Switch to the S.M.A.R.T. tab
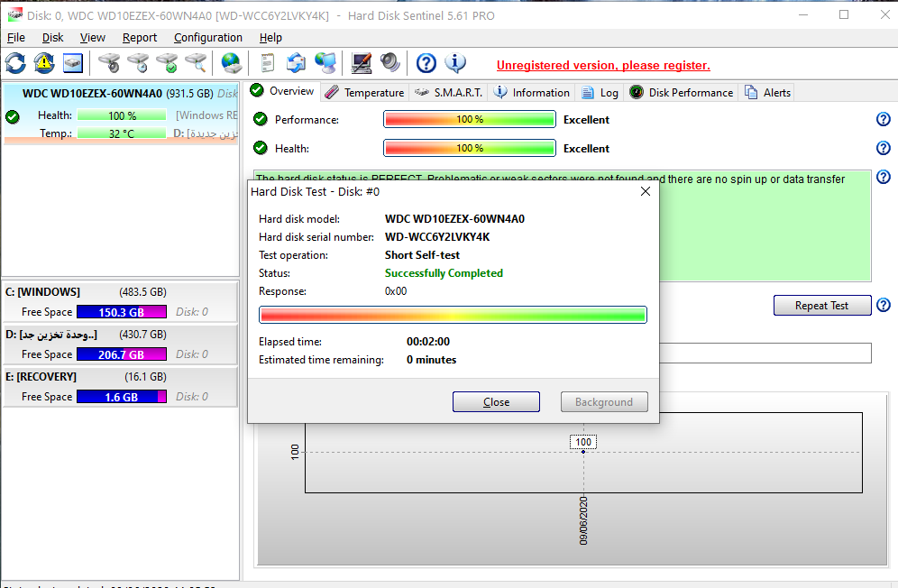 (449, 93)
